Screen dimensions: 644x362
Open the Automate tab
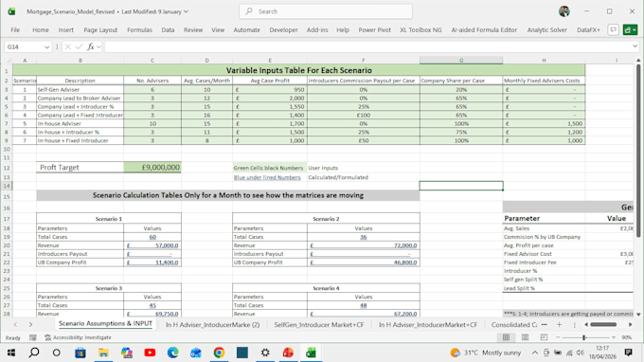pos(246,30)
